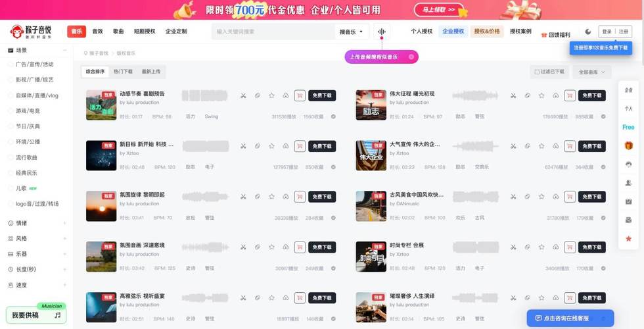Open the 全部曲库 library dropdown
Viewport: 644px width, 329px height.
pyautogui.click(x=592, y=72)
